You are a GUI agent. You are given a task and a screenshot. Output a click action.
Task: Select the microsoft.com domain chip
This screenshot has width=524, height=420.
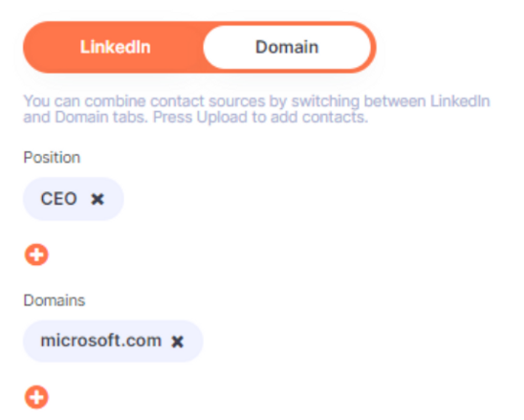tap(113, 342)
